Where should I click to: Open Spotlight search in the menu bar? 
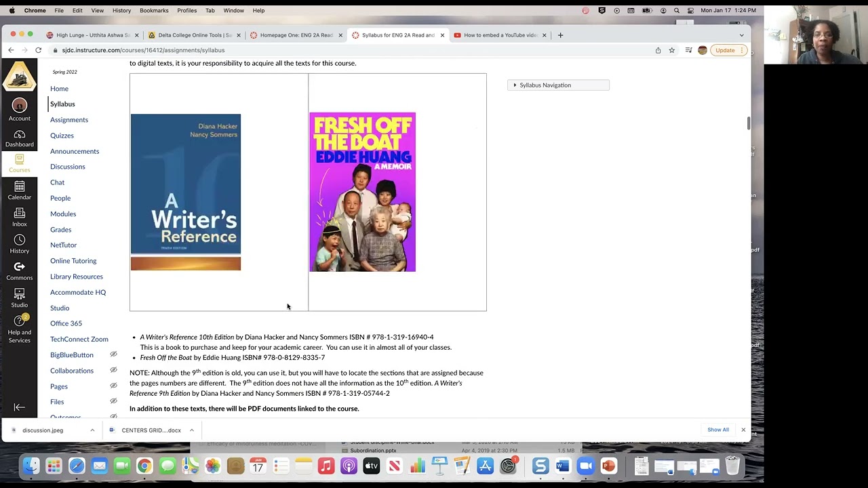pos(677,10)
